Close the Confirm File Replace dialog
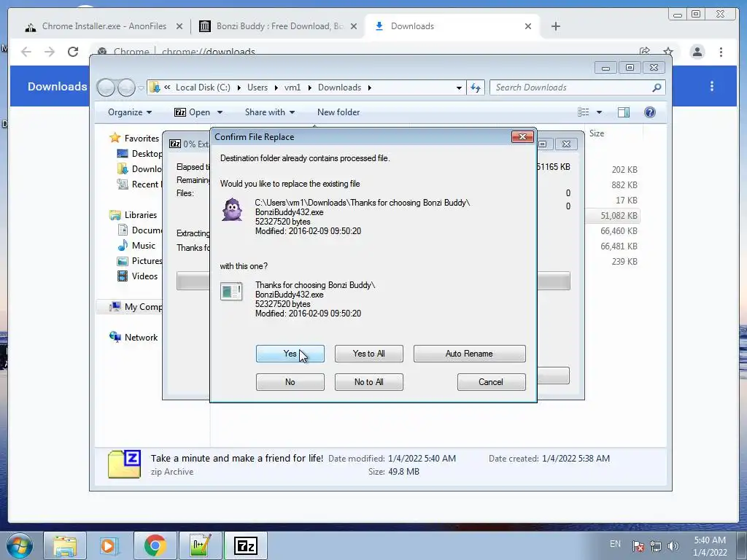 point(522,136)
